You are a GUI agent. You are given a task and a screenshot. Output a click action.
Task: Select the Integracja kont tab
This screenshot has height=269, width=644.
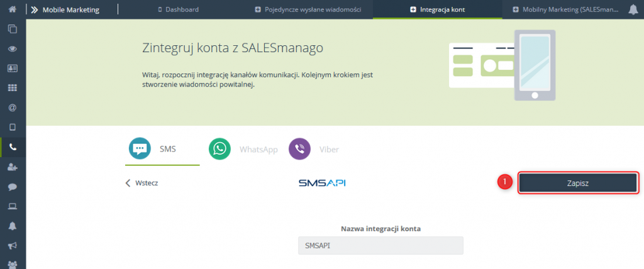pos(438,9)
